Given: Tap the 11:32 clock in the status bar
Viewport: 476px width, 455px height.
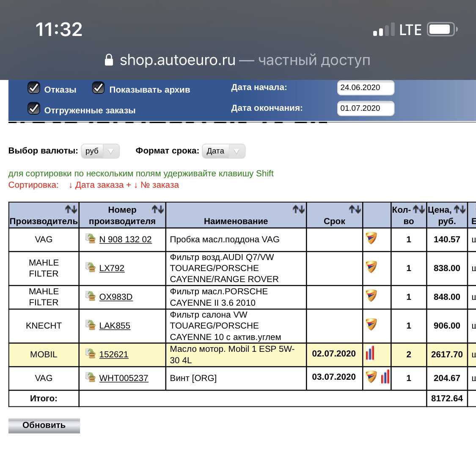Looking at the screenshot, I should [59, 30].
